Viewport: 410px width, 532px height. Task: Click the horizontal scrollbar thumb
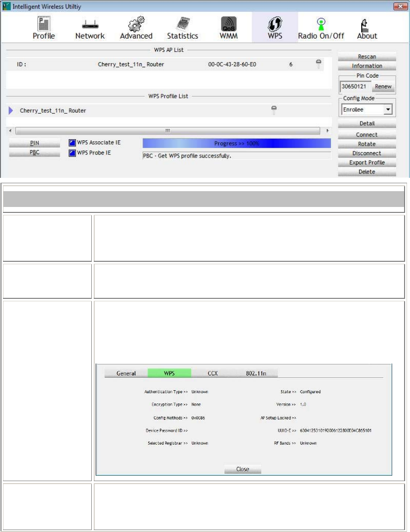point(168,130)
